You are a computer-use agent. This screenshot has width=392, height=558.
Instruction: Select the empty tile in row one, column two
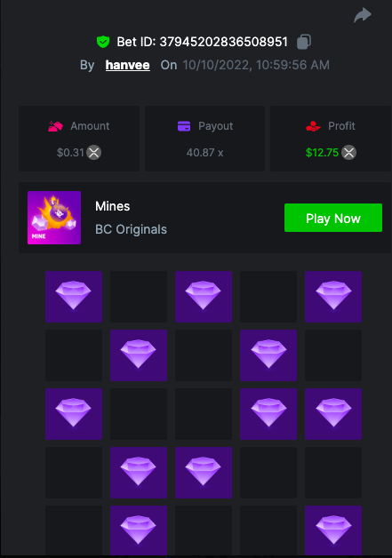coord(139,297)
